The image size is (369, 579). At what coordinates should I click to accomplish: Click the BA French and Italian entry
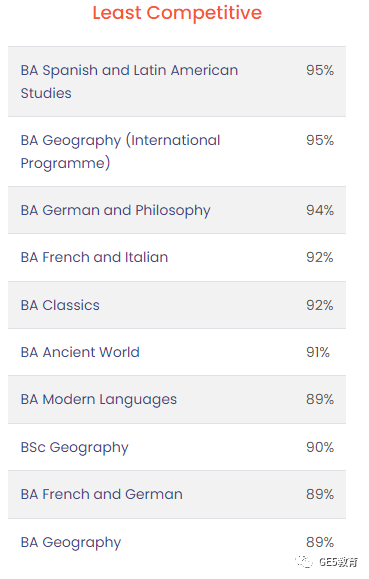94,257
